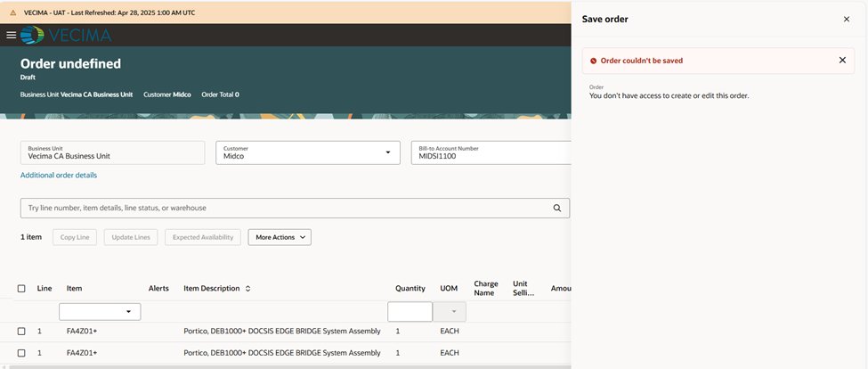Click the UAT warning triangle icon

[x=13, y=12]
